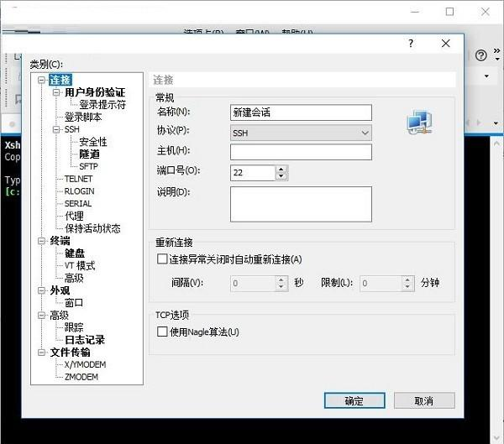Select 跟踪 tree item
This screenshot has width=504, height=444.
pyautogui.click(x=74, y=327)
